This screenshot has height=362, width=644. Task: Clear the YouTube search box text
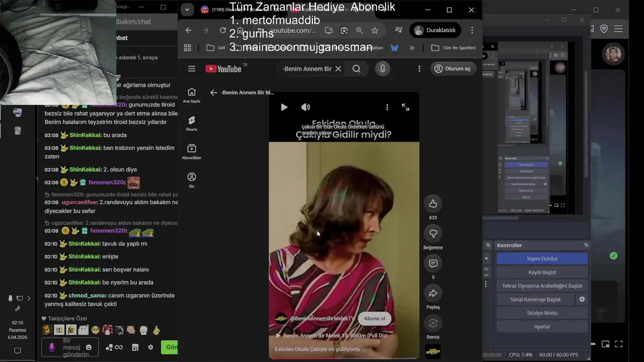[x=338, y=69]
